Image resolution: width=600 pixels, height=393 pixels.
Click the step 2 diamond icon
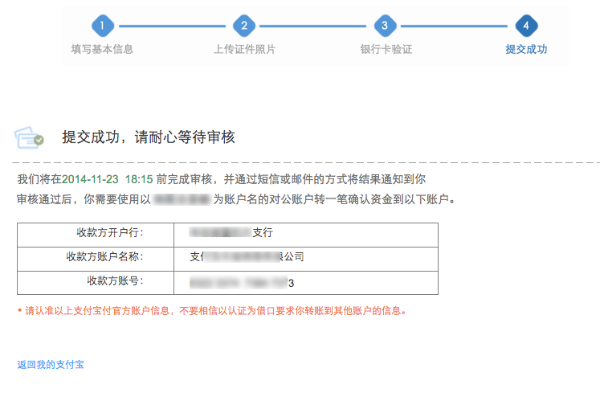coord(244,26)
